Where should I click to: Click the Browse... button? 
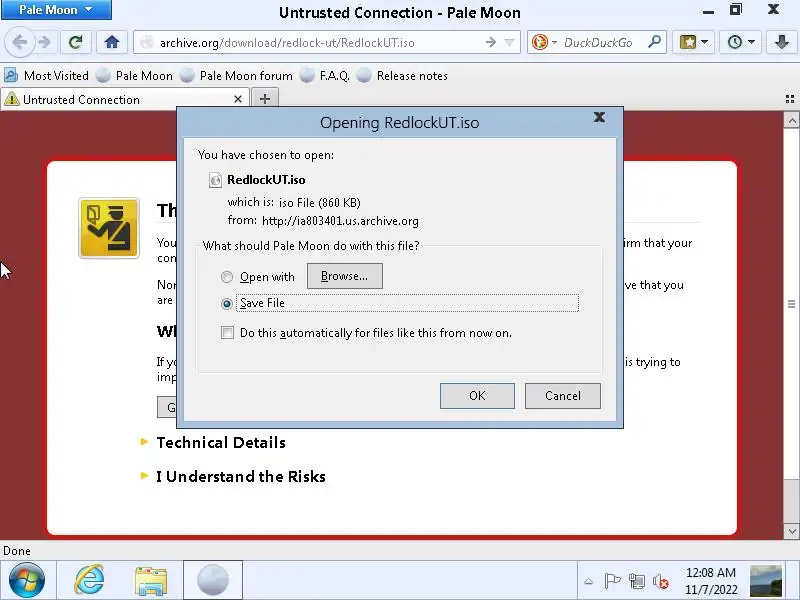click(x=344, y=276)
